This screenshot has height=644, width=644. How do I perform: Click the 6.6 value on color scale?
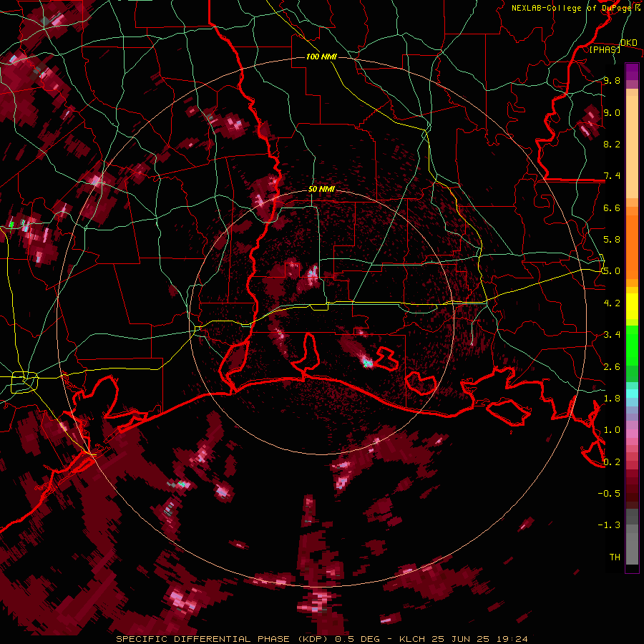pos(612,208)
